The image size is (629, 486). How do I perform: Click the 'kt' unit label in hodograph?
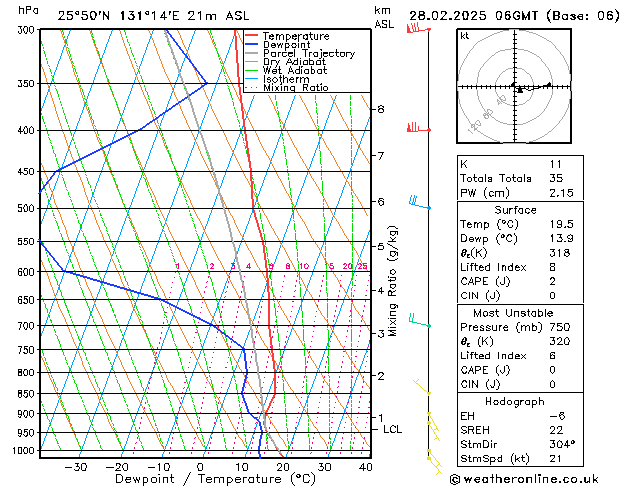click(465, 36)
